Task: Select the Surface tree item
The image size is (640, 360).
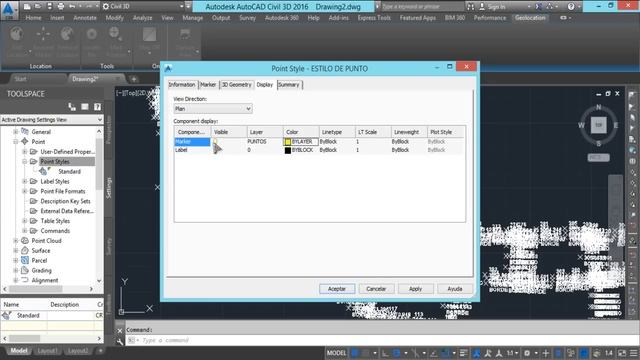Action: 41,251
